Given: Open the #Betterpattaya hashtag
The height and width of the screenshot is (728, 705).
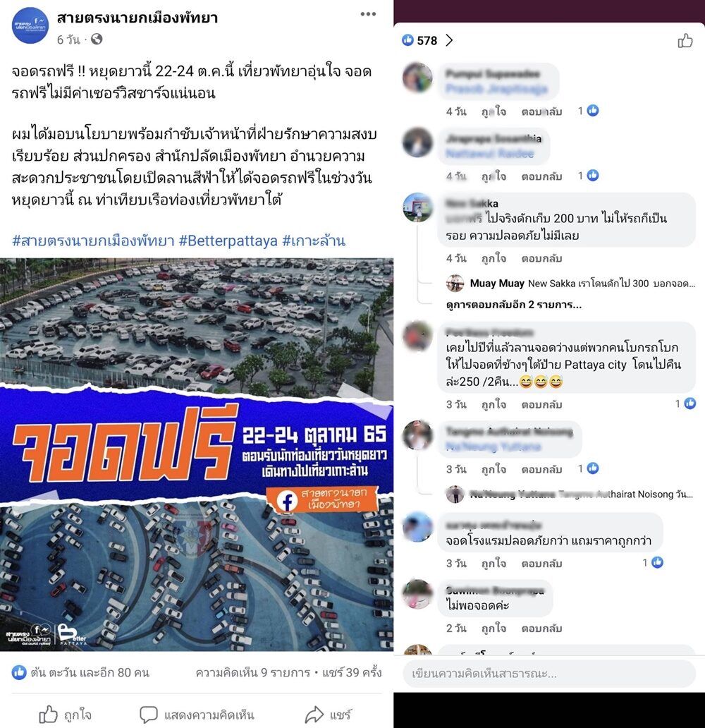Looking at the screenshot, I should pos(228,241).
